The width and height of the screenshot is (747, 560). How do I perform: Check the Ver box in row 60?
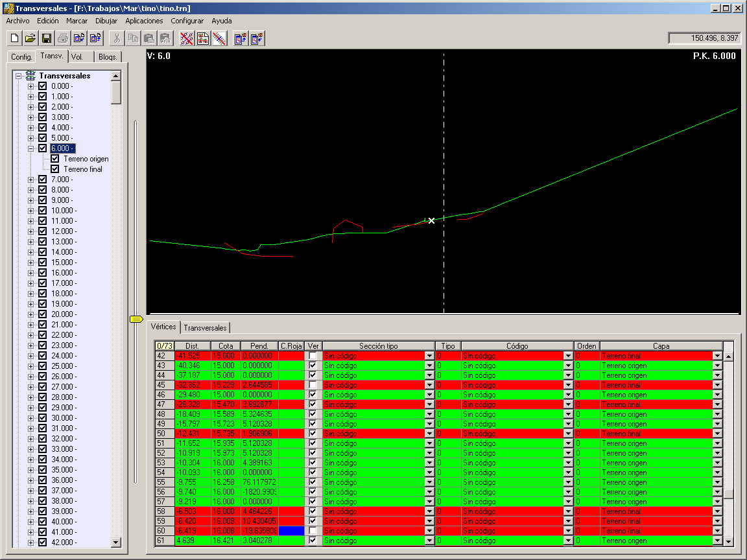click(x=313, y=530)
